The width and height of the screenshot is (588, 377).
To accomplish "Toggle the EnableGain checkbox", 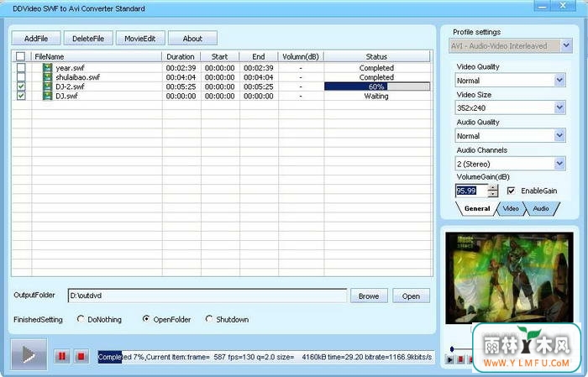I will [511, 191].
